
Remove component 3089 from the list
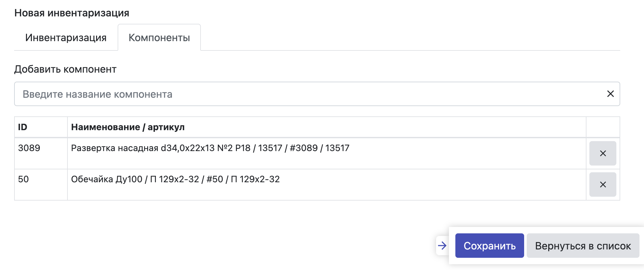pos(603,153)
